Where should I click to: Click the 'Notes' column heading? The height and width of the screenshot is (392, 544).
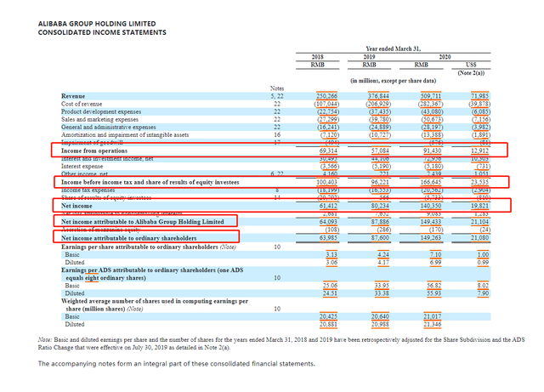(x=277, y=88)
